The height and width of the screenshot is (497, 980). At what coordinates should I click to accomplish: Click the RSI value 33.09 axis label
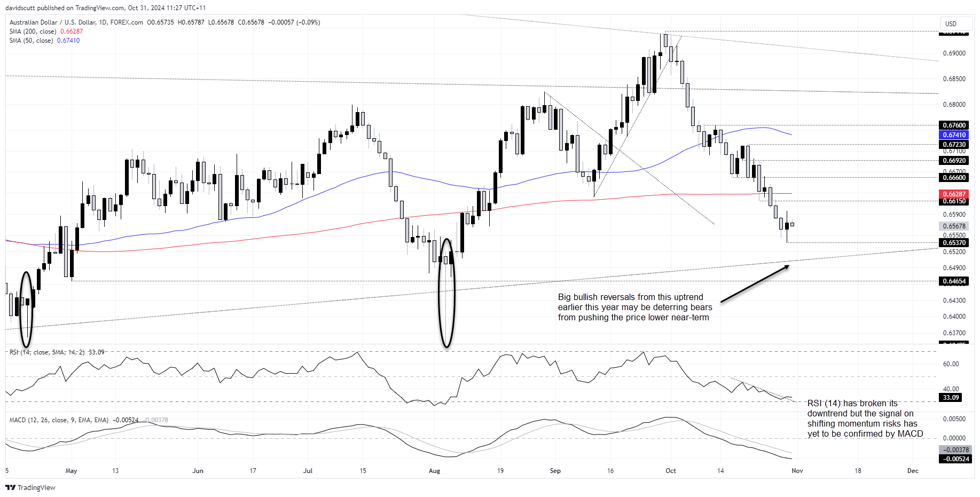[951, 398]
